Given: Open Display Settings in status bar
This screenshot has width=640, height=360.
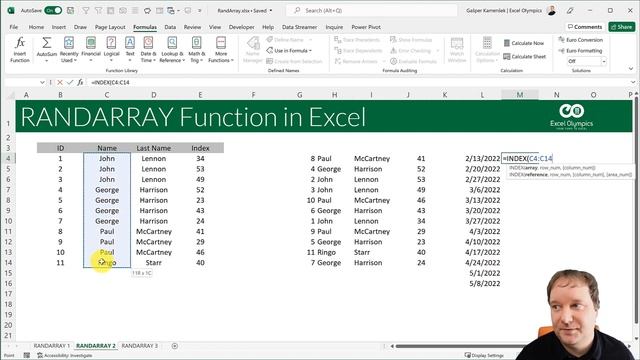Looking at the screenshot, I should tap(484, 356).
